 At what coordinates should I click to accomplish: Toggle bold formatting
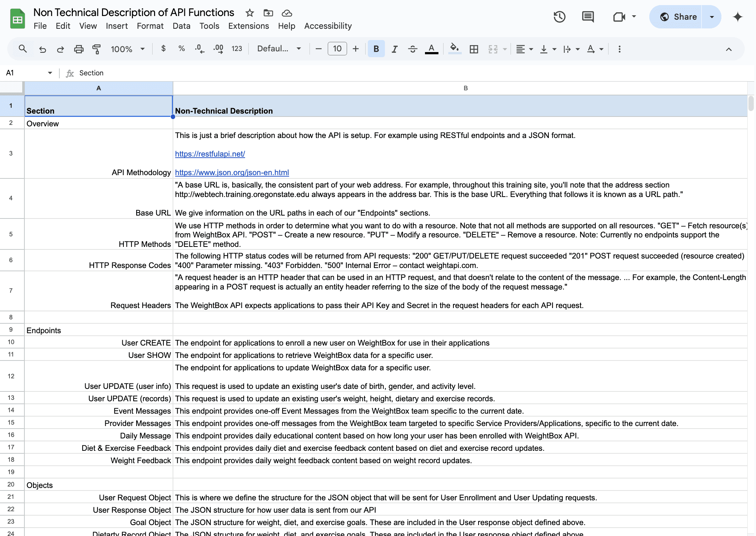[x=376, y=49]
